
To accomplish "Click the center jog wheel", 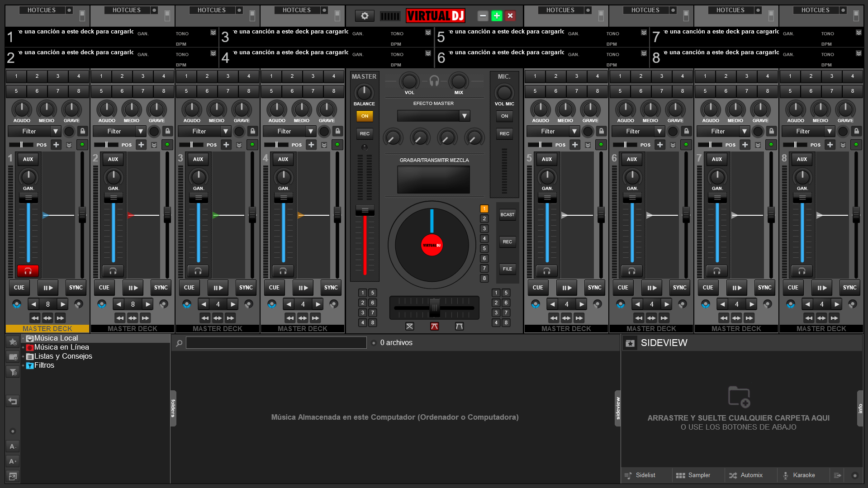I will [x=432, y=245].
